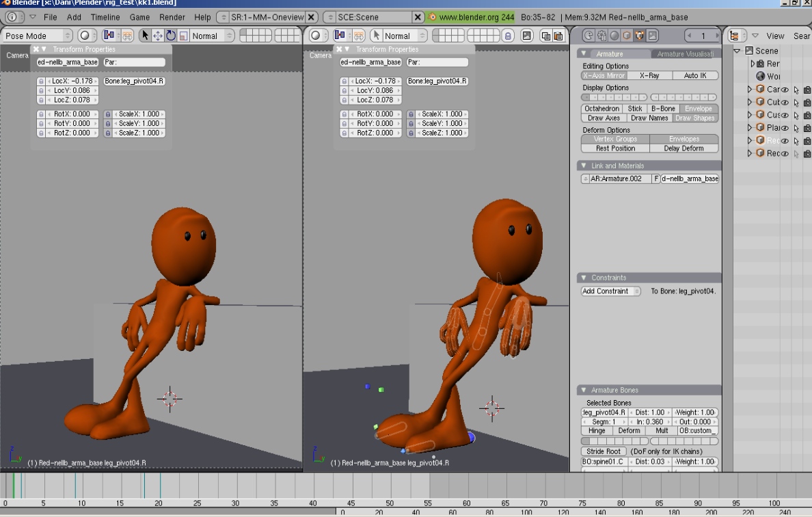Click the LocX lock icon in left Transform Properties

tap(41, 81)
